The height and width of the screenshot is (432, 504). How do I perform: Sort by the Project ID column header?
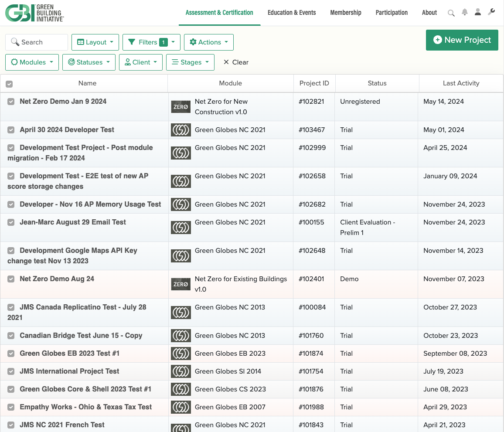coord(314,83)
